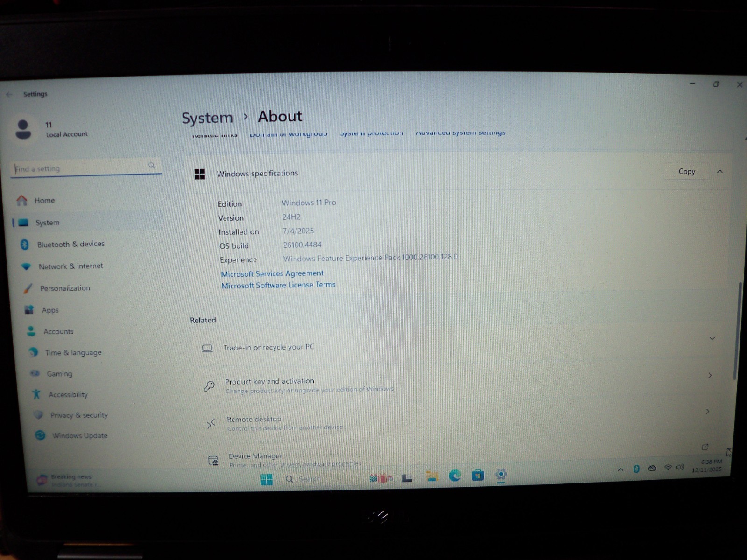Click the search magnifier in Find a setting
The image size is (747, 560).
tap(152, 165)
